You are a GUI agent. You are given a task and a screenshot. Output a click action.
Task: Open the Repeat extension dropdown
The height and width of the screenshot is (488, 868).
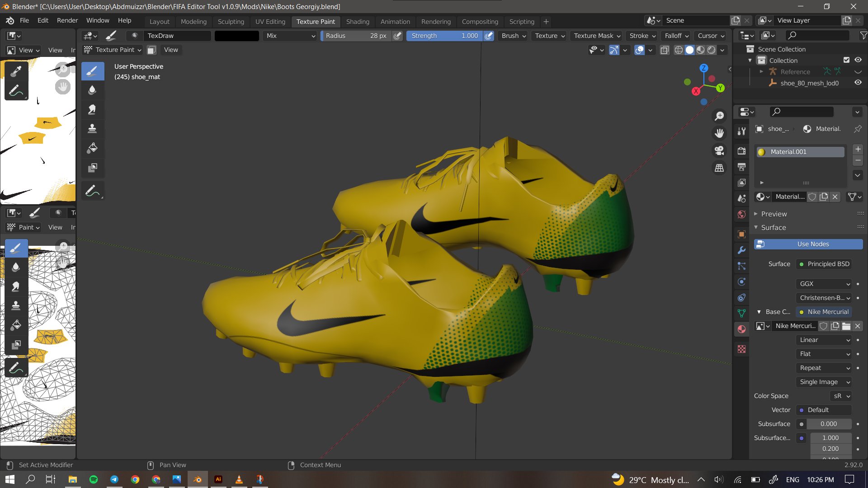coord(824,368)
